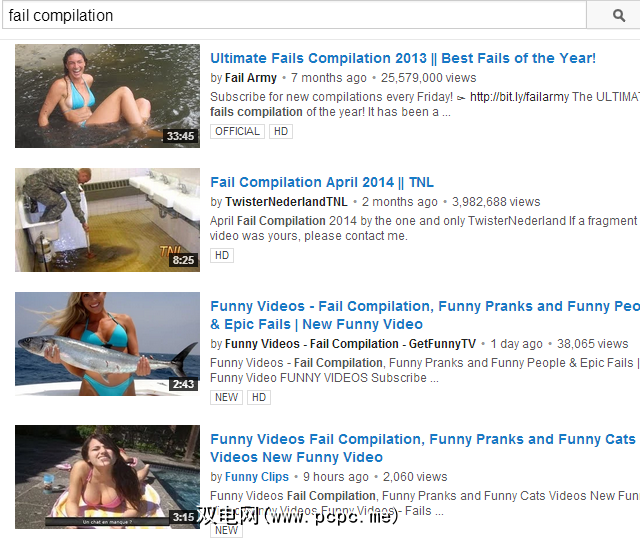Screen dimensions: 640x539
Task: Open the 'Funny Videos - Fail Compilation, Funny Pranks' title
Action: coord(424,315)
